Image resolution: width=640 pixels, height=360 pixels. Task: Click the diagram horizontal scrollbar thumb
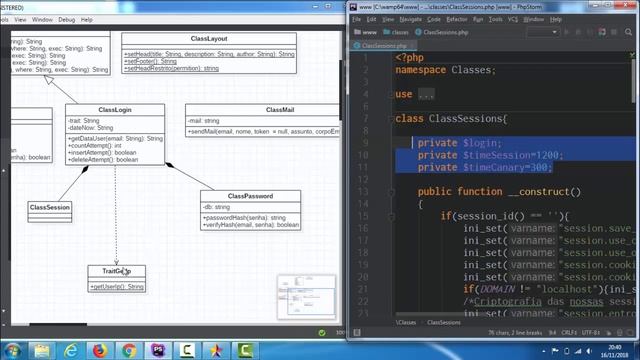[x=58, y=325]
